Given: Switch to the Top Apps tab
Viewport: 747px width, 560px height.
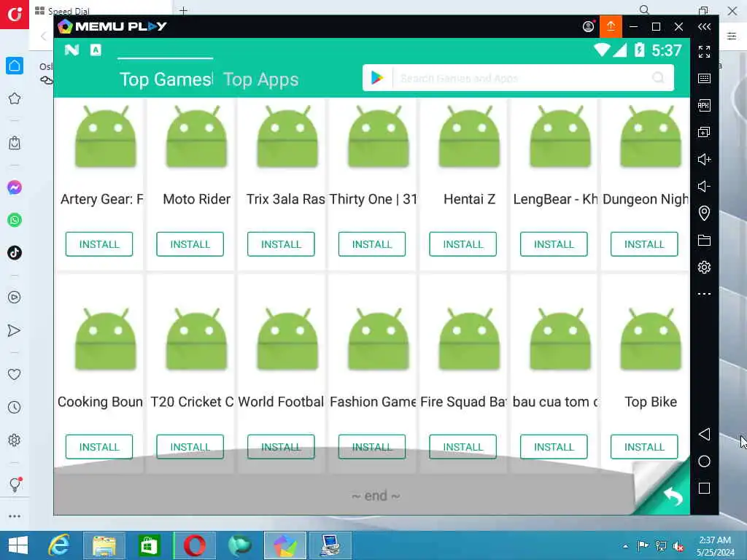Looking at the screenshot, I should click(x=261, y=79).
